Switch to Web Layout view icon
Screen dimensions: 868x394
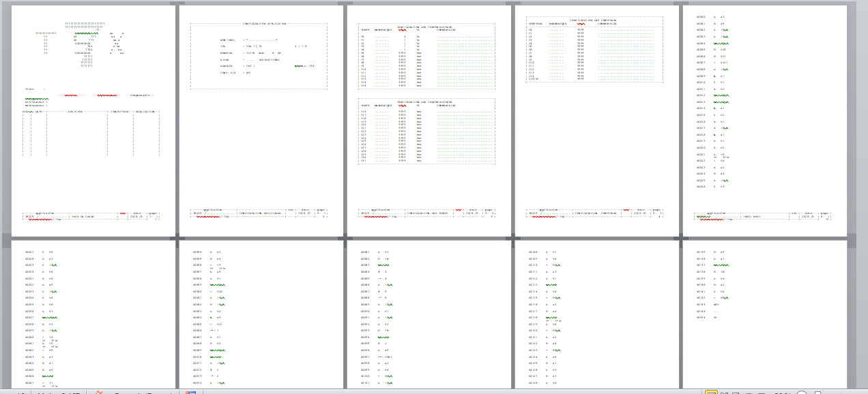point(736,392)
